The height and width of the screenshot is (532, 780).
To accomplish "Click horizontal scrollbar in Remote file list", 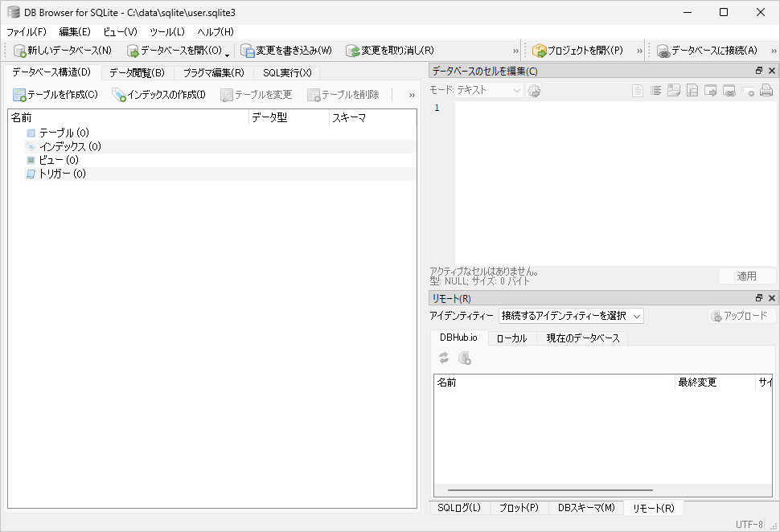I will coord(550,489).
